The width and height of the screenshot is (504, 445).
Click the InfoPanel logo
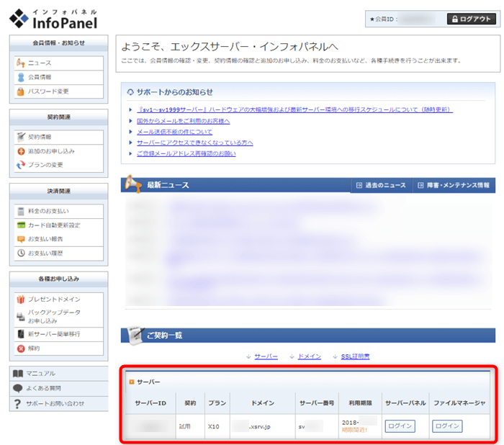pos(55,17)
